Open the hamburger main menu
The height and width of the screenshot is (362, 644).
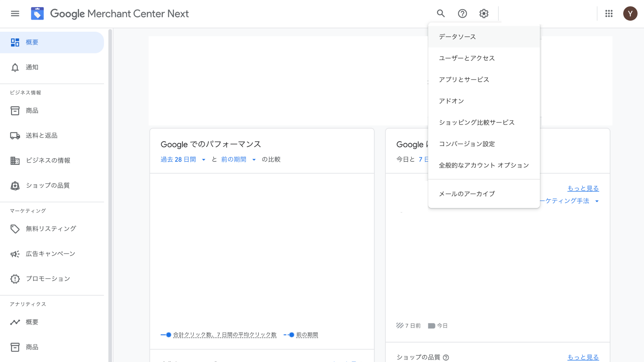[x=15, y=14]
